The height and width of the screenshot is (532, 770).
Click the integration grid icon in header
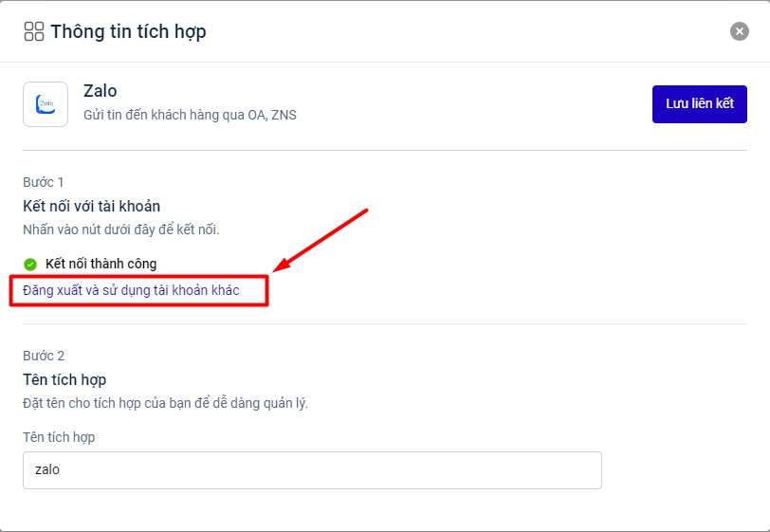pos(34,31)
